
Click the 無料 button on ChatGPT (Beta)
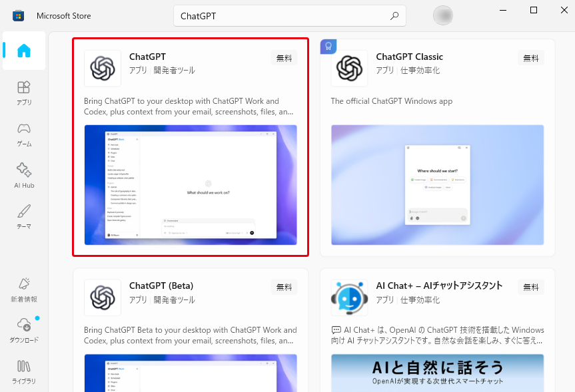point(285,288)
